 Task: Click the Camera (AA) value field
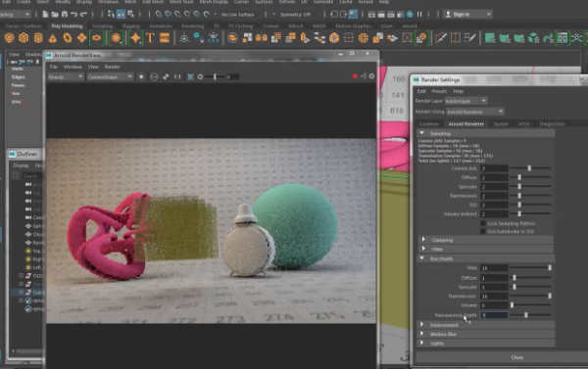coord(494,168)
